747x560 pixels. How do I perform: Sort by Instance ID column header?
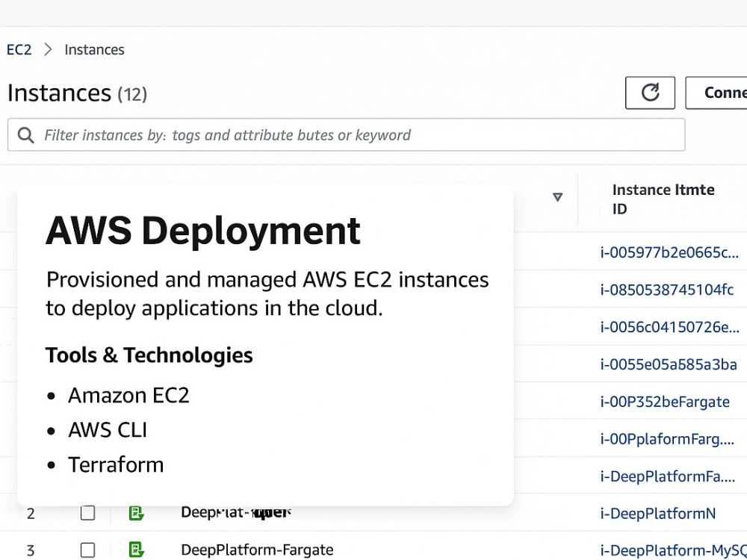click(x=663, y=199)
